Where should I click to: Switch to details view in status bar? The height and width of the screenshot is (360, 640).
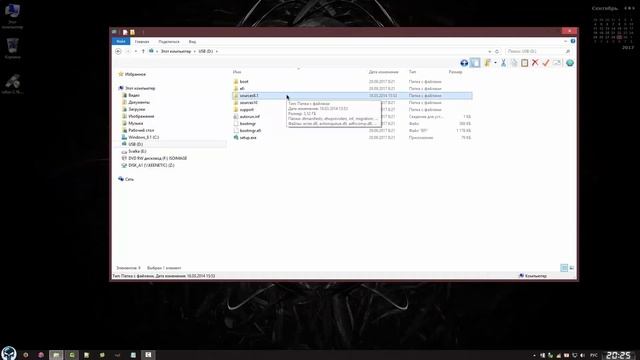click(x=564, y=268)
